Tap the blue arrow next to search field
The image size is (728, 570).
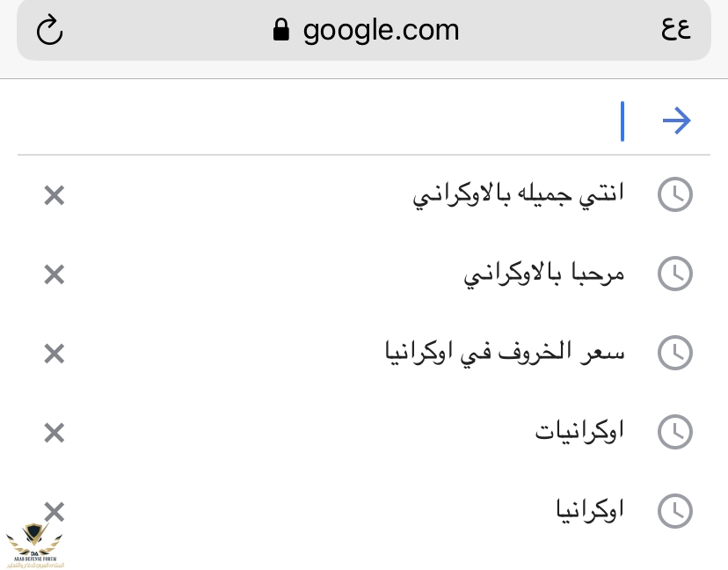(x=676, y=121)
